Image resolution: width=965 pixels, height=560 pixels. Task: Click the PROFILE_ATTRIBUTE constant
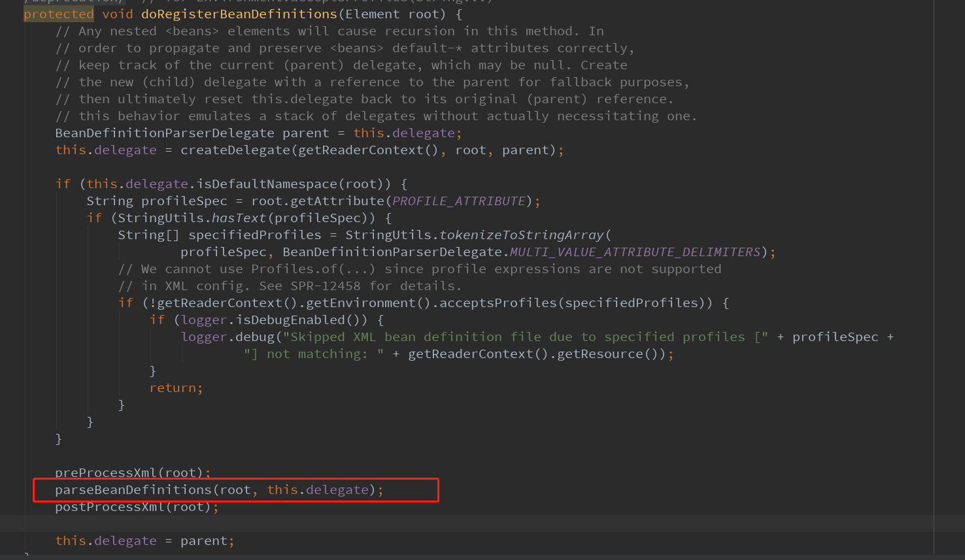[459, 201]
